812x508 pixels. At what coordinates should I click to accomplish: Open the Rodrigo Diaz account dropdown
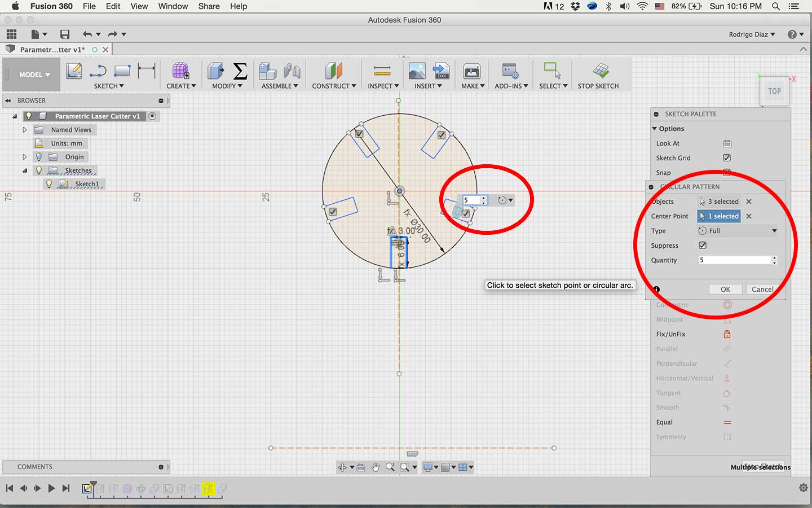coord(752,34)
